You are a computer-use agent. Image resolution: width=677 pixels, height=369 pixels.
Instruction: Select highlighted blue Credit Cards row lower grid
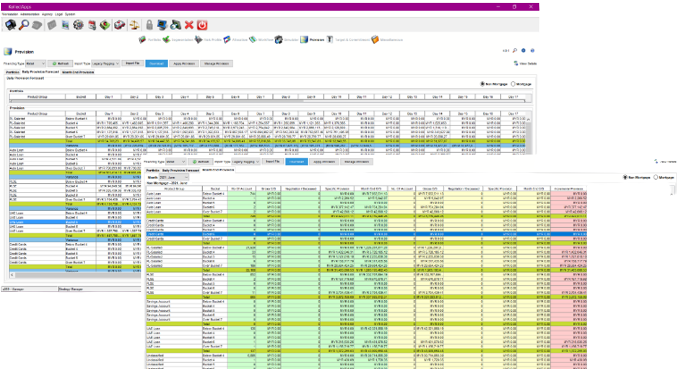coord(366,234)
